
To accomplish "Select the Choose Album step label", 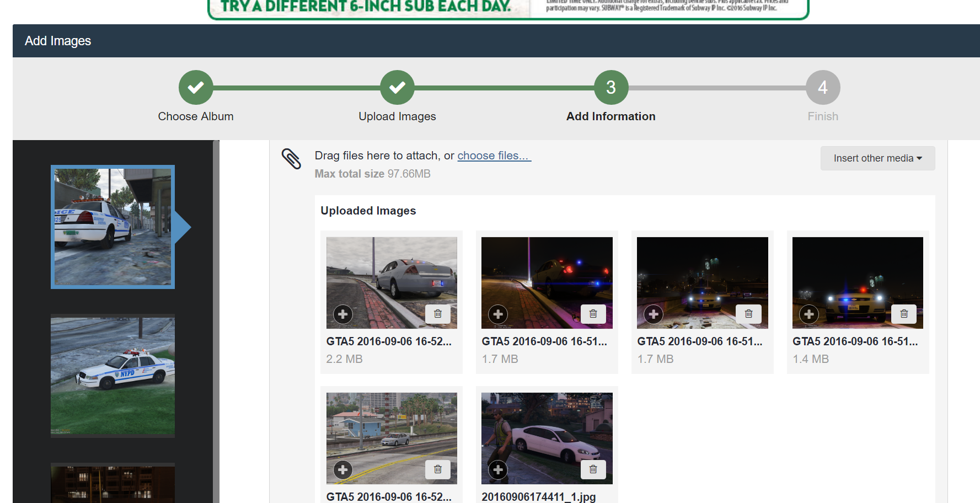I will tap(196, 116).
